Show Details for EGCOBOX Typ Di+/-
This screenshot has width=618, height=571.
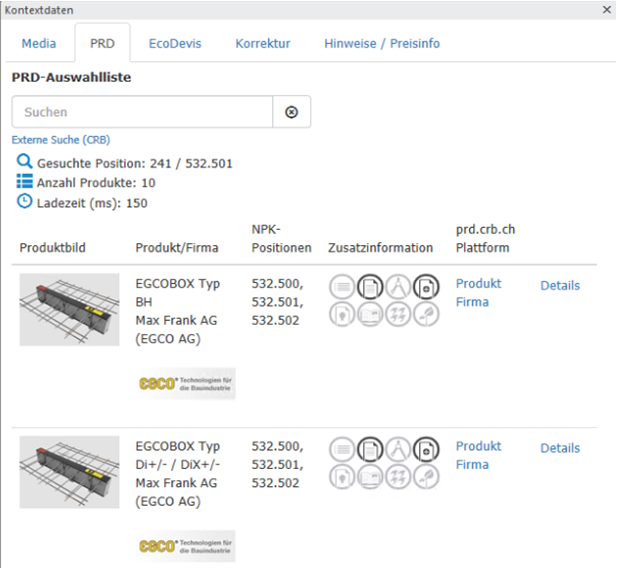coord(560,448)
